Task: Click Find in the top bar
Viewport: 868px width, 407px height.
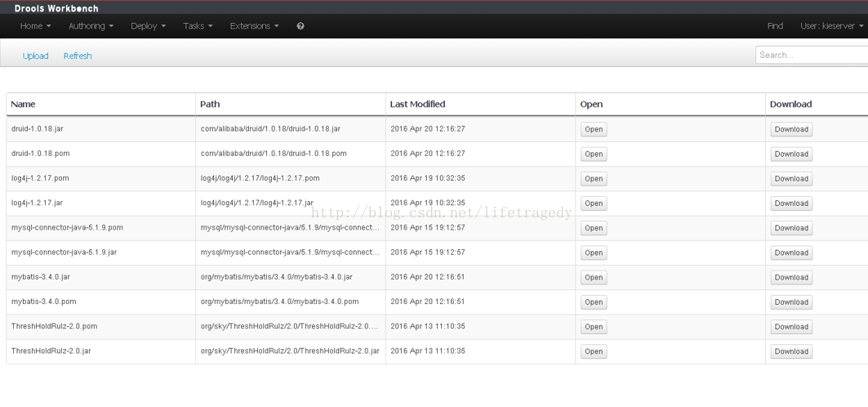Action: pyautogui.click(x=775, y=26)
